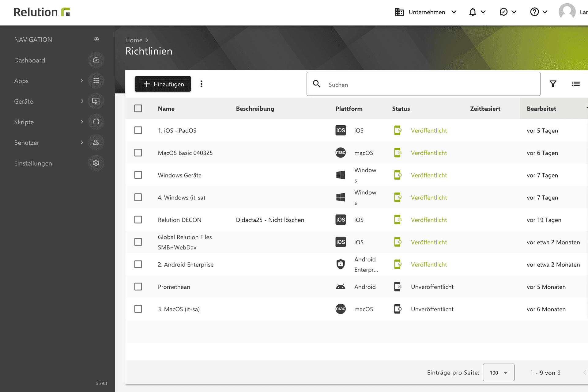Click mac platform icon of MacOS Basic 040325
Image resolution: width=588 pixels, height=392 pixels.
pos(341,153)
